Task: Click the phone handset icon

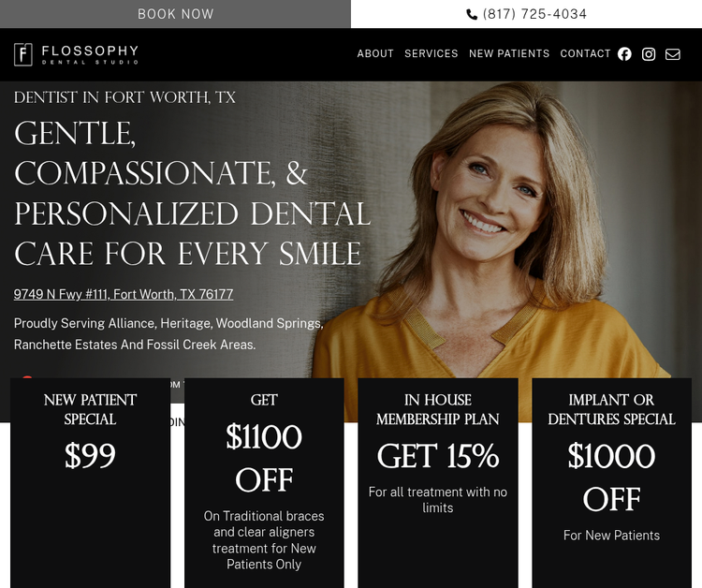Action: pyautogui.click(x=472, y=15)
